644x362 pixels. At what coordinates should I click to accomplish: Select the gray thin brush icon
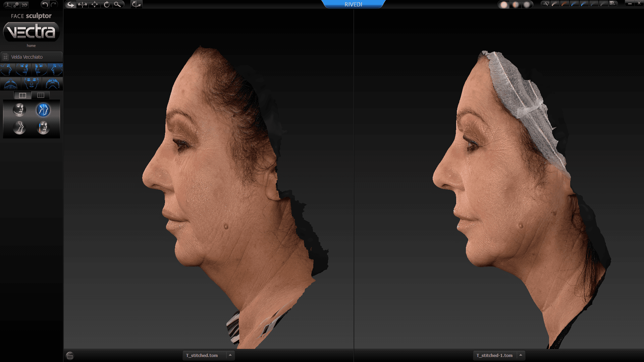[603, 4]
